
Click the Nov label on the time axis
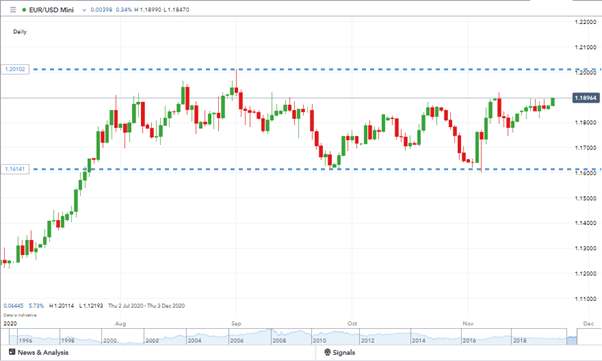(x=468, y=324)
